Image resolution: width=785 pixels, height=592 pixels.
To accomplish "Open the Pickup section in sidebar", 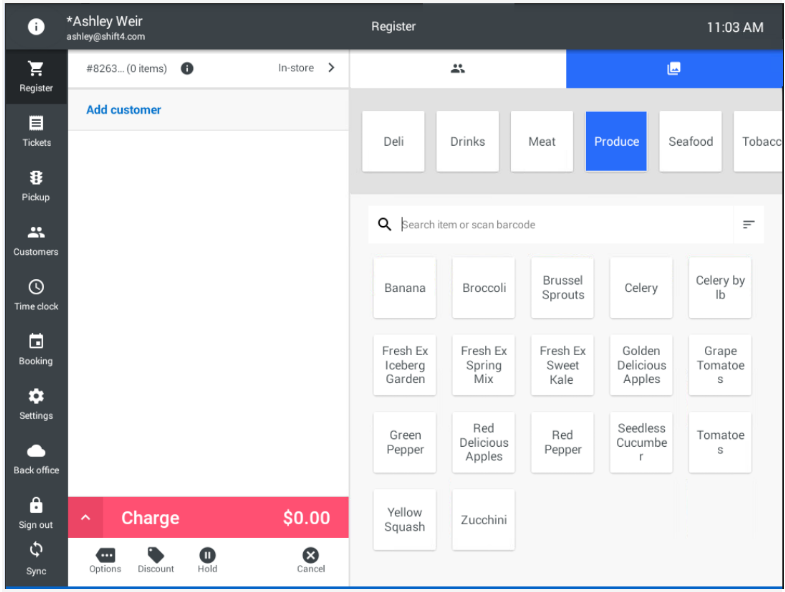I will [36, 185].
